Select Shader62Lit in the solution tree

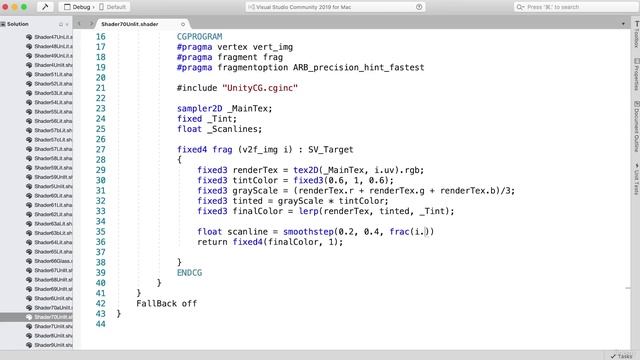[53, 214]
